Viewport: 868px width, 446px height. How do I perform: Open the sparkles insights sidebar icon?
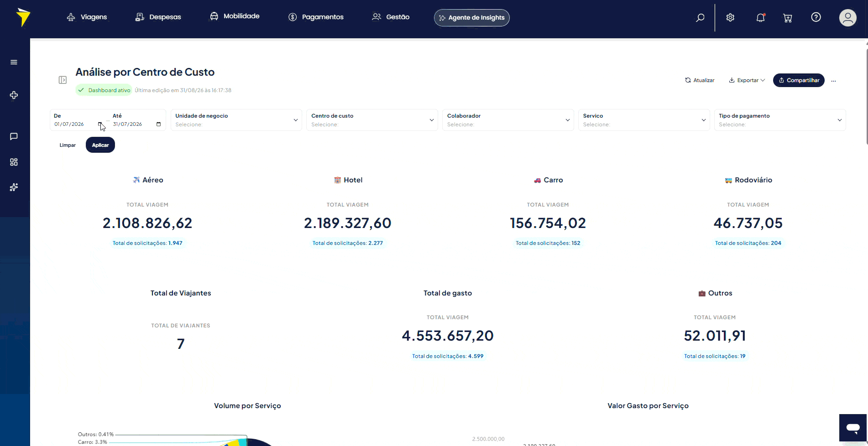tap(14, 187)
